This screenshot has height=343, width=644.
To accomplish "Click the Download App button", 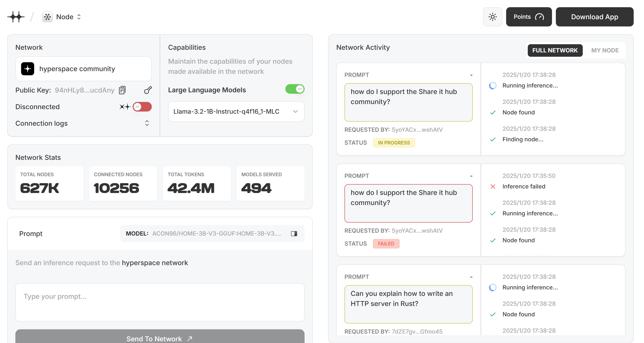I will click(x=594, y=17).
